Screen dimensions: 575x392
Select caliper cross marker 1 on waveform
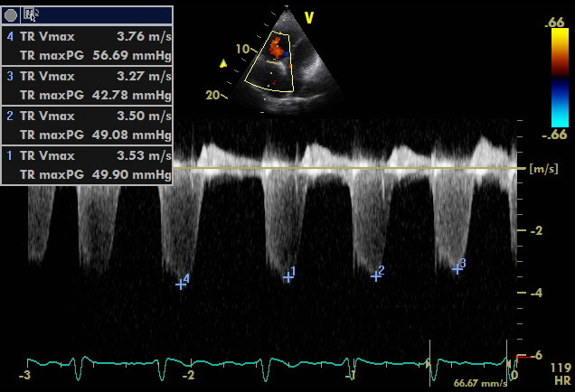pyautogui.click(x=287, y=276)
